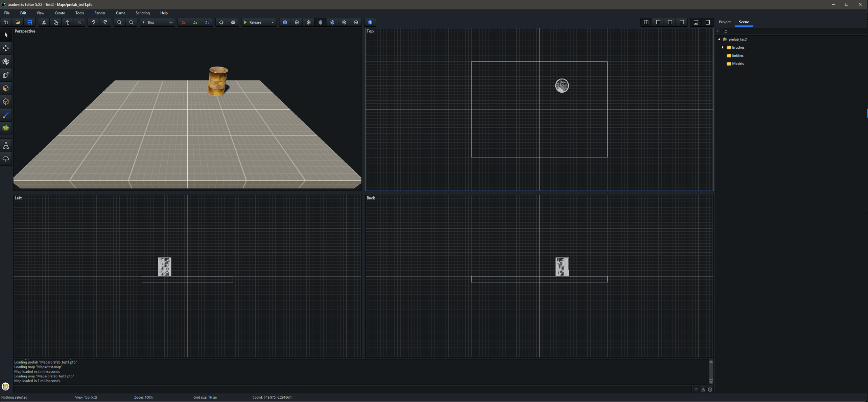Expand the Brushes folder in scene tree
Screen dimensions: 868x402
pos(723,48)
